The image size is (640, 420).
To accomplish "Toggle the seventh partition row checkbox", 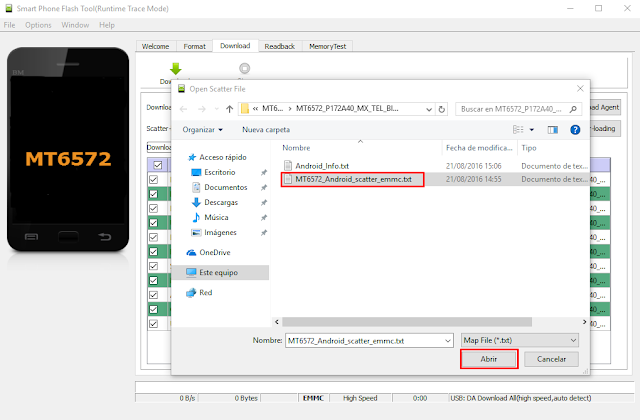I will pos(153,266).
